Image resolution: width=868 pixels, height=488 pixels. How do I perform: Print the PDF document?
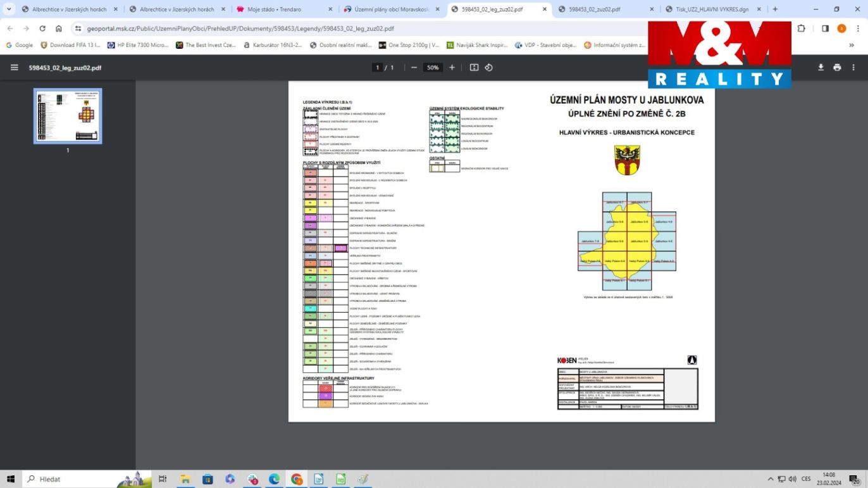coord(837,68)
